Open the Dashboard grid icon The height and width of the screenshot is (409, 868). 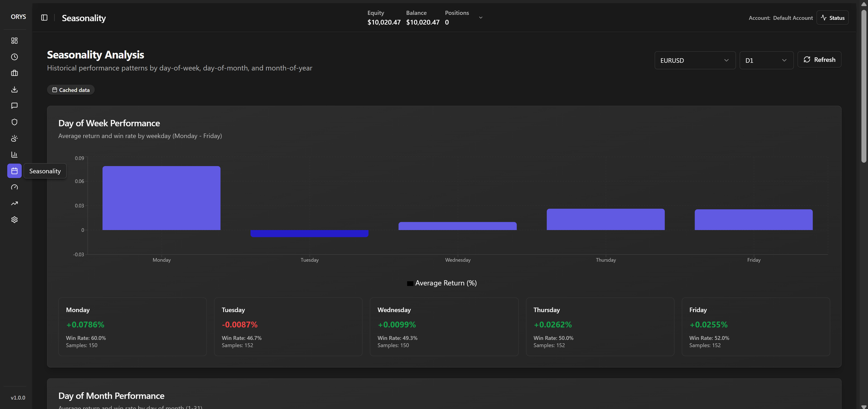pos(14,41)
